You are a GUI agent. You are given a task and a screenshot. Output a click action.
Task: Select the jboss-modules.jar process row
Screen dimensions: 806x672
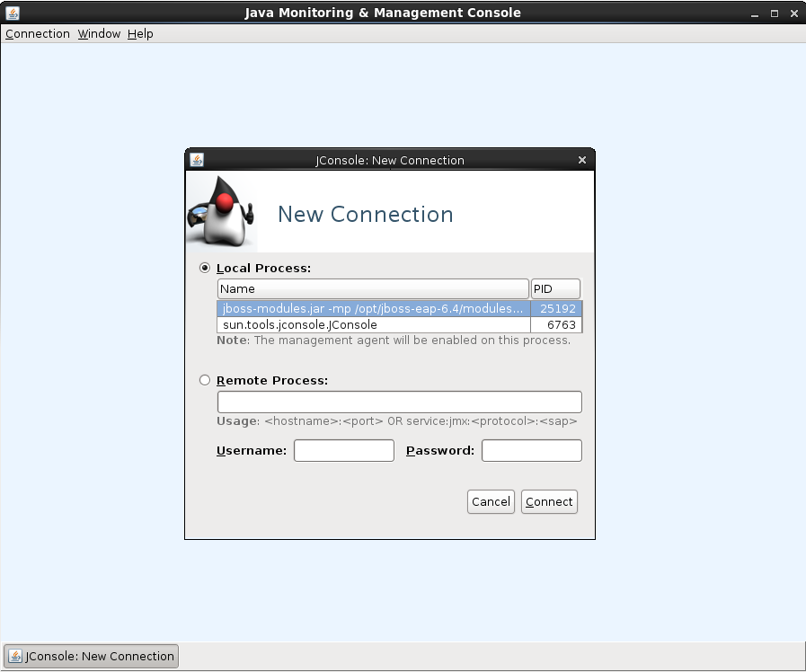coord(399,308)
